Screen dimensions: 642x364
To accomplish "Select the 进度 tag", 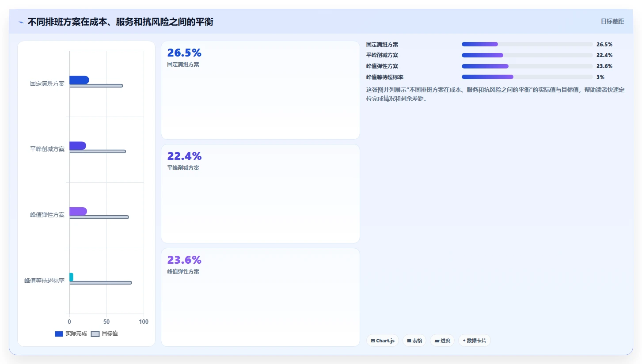I will pyautogui.click(x=442, y=341).
